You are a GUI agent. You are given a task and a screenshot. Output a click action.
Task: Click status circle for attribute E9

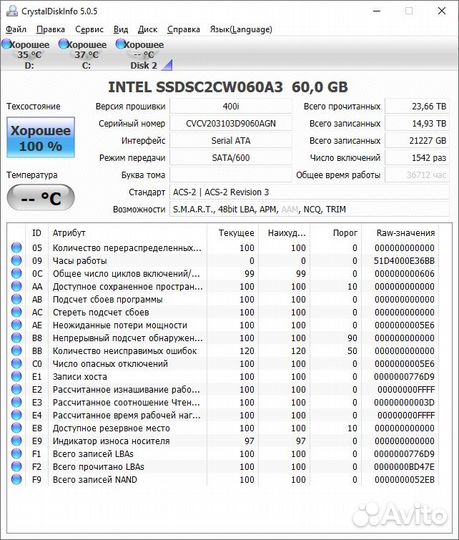16,441
